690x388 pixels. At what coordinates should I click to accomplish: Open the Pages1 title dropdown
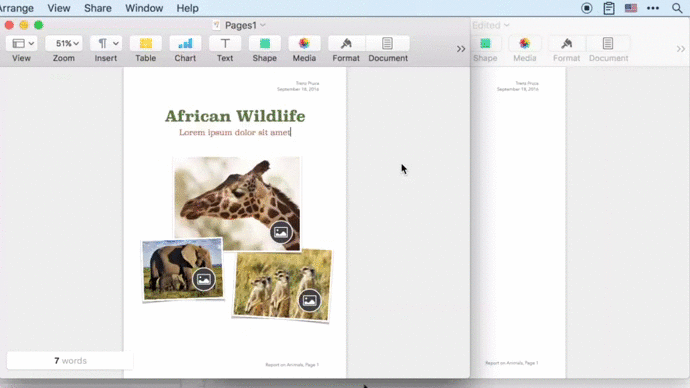(263, 25)
